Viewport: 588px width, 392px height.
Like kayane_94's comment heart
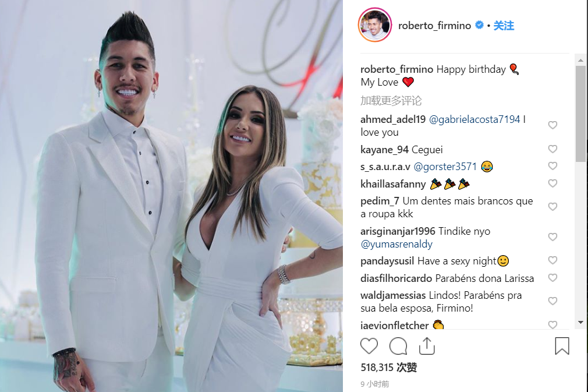[x=552, y=149]
